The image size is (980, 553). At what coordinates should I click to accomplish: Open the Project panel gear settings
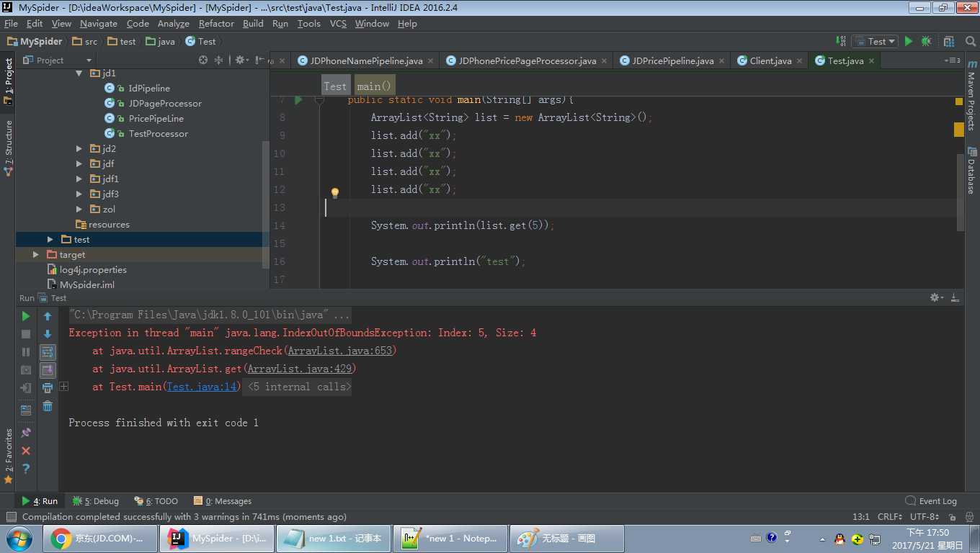coord(241,60)
